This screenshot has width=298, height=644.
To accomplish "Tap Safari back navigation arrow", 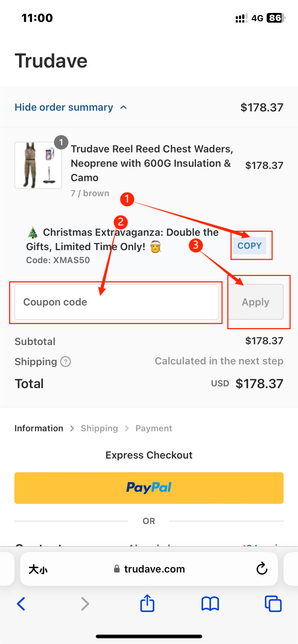I will point(21,604).
